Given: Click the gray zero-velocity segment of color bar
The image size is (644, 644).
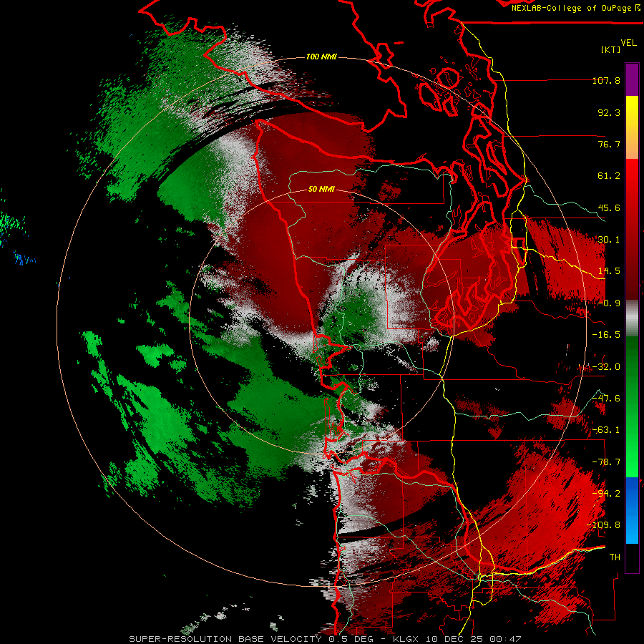Looking at the screenshot, I should pos(632,318).
